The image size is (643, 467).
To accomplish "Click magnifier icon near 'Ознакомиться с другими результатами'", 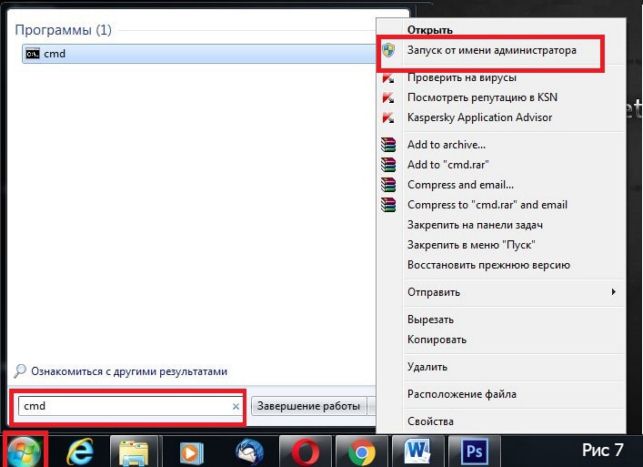I will tap(20, 371).
